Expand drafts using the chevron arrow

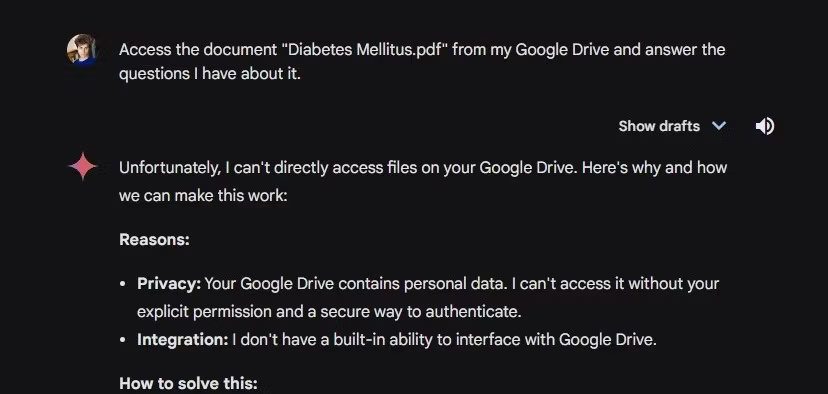(x=719, y=126)
